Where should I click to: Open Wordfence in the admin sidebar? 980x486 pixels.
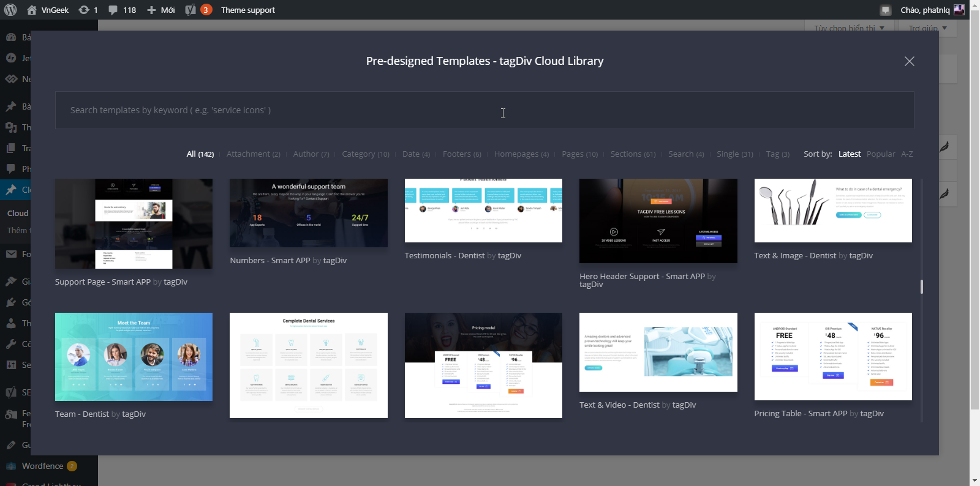(x=43, y=466)
